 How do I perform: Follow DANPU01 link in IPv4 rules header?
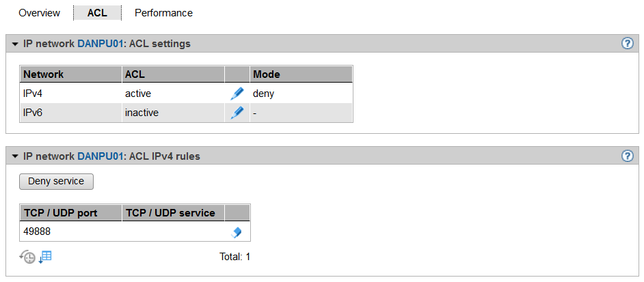coord(100,156)
